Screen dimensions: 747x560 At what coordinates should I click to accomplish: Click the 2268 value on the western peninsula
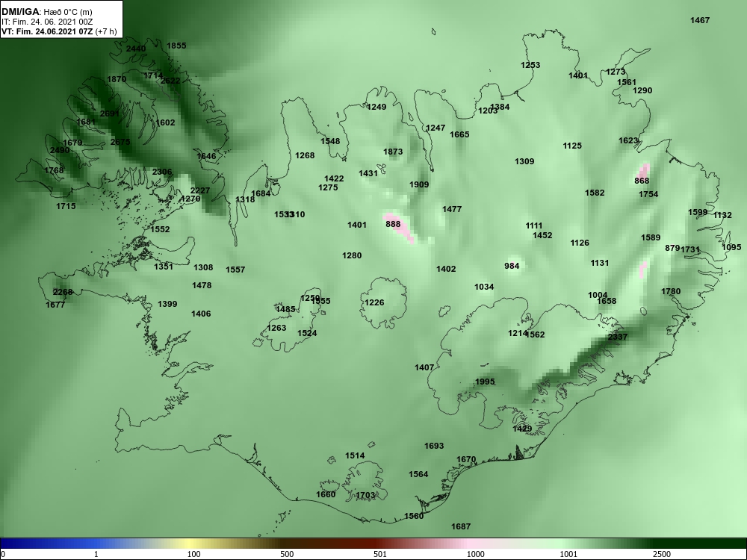click(63, 293)
